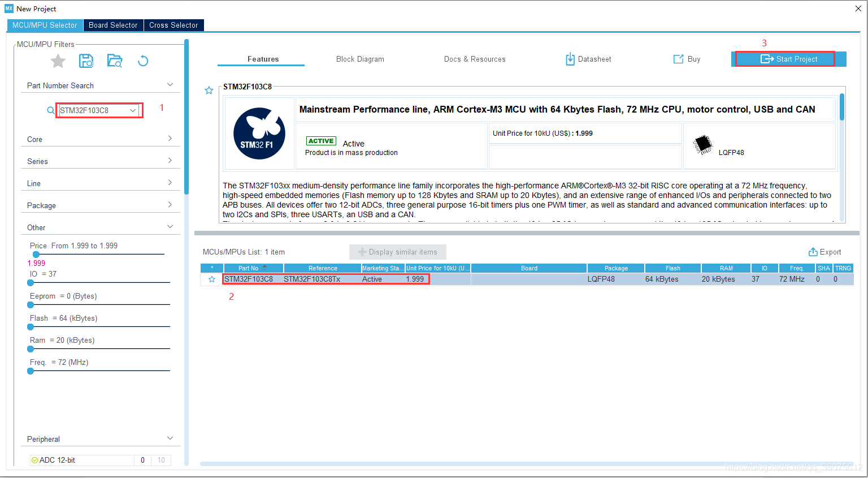Adjust the Flash slider handle
Viewport: 868px width, 478px height.
31,326
